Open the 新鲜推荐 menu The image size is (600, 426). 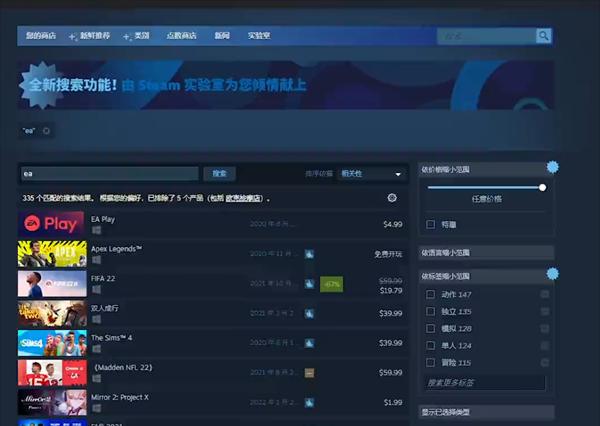pos(95,36)
